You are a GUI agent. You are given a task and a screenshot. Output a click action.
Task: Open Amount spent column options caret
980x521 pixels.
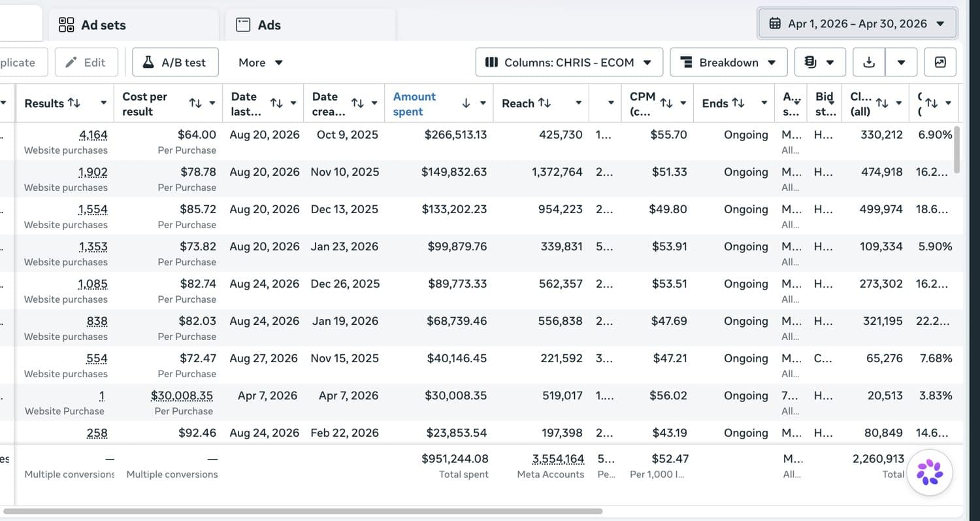point(483,103)
